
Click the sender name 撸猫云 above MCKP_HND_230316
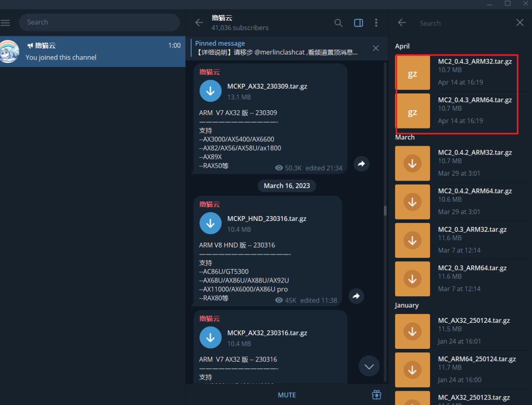[209, 204]
